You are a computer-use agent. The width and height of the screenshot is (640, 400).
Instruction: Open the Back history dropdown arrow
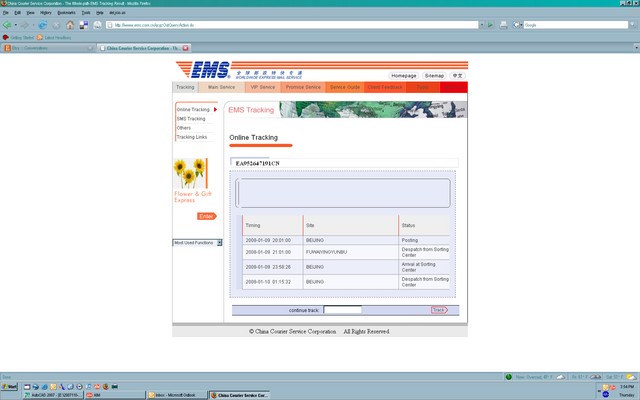(16, 25)
